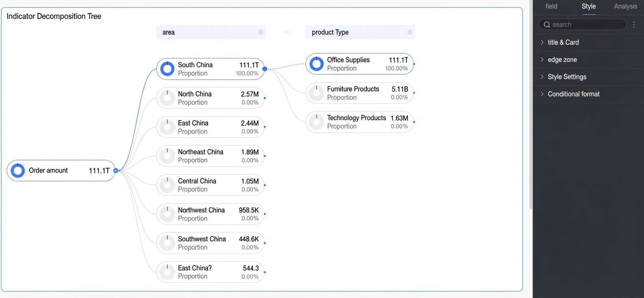Screen dimensions: 644x298
Task: Focus the search input in Style panel
Action: coord(582,25)
